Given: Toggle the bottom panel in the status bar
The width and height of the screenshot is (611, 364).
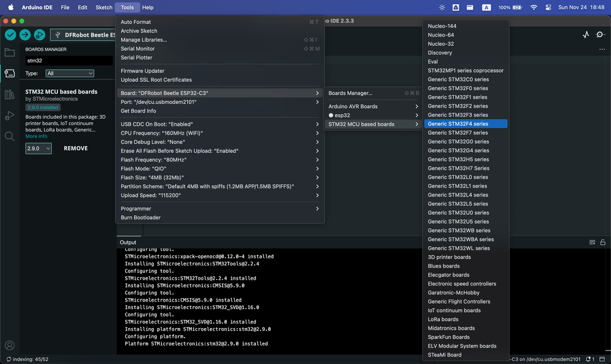Looking at the screenshot, I should [x=602, y=359].
